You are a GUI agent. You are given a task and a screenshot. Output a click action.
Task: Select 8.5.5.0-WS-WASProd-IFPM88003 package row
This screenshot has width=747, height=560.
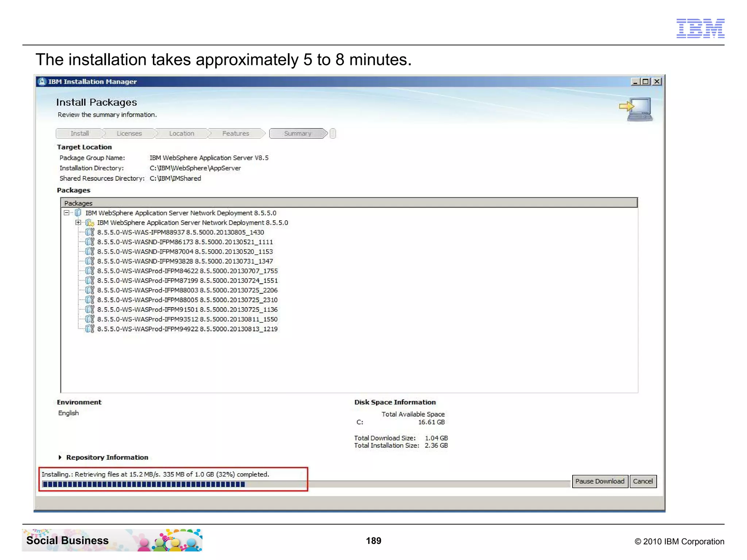187,290
